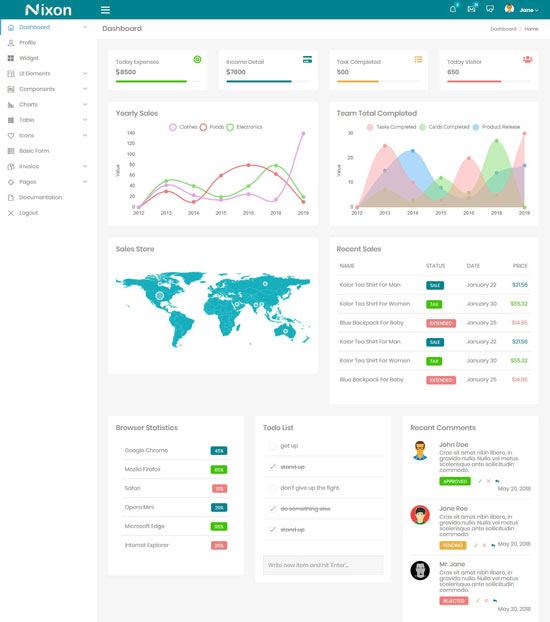Open the notifications bell icon
Viewport: 550px width, 622px height.
[x=453, y=9]
